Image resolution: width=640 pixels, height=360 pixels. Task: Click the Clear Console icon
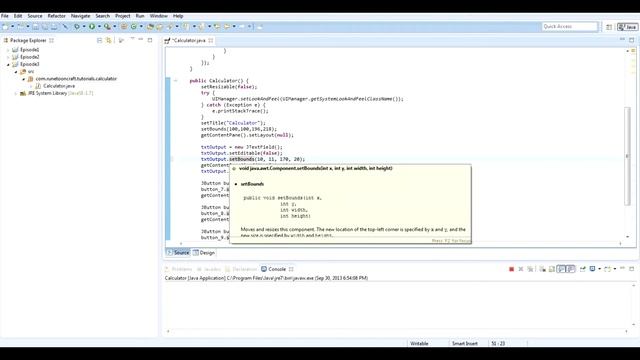click(x=542, y=269)
